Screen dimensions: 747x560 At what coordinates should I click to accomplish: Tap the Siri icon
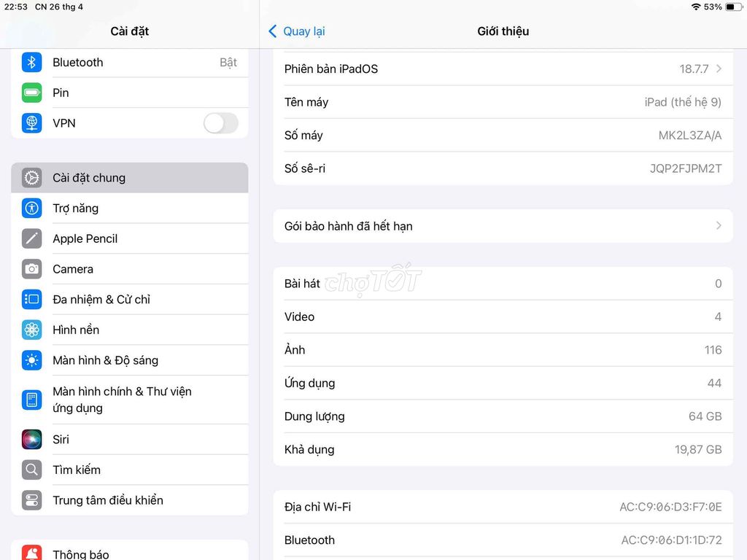[31, 439]
